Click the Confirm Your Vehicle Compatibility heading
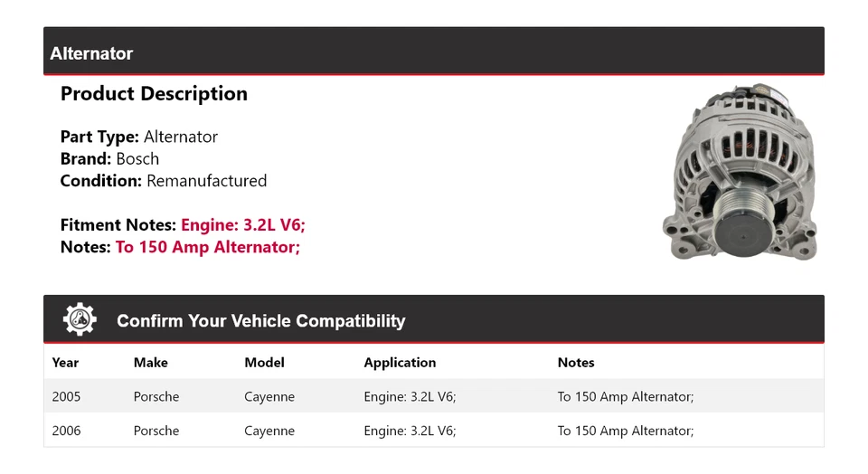Viewport: 868px width, 474px height. point(260,321)
